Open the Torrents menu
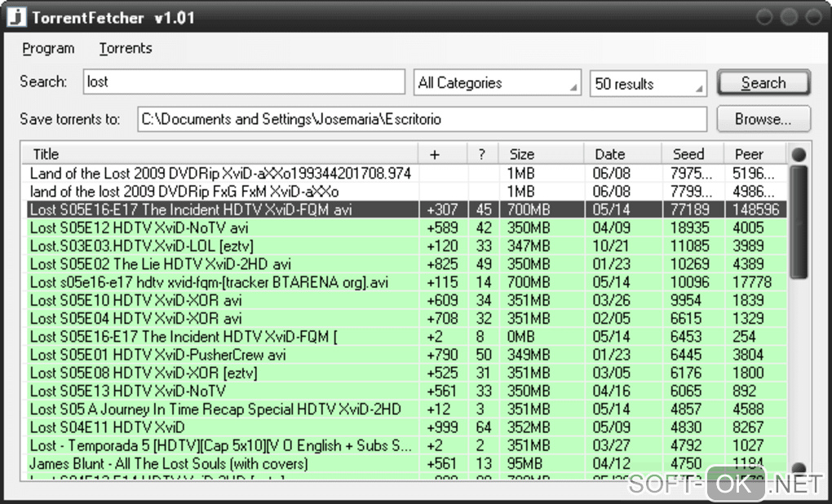Viewport: 832px width, 504px height. click(x=126, y=48)
